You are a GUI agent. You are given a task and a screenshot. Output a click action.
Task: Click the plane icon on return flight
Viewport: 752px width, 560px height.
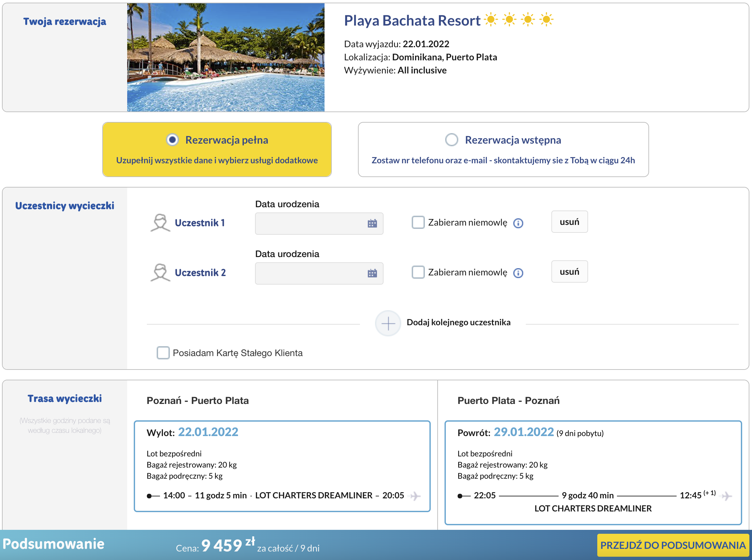coord(726,496)
